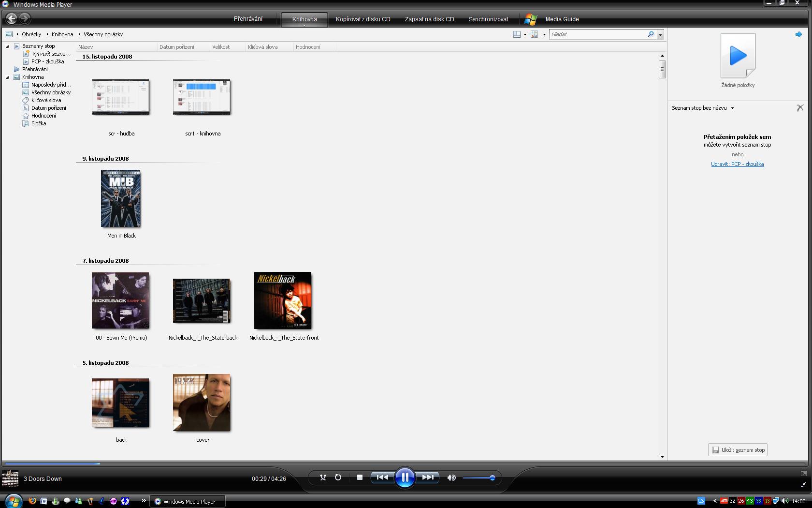812x508 pixels.
Task: Open view options dropdown arrow
Action: (544, 35)
